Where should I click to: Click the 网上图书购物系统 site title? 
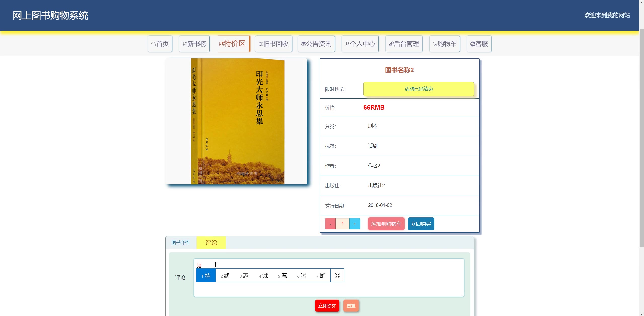coord(50,16)
